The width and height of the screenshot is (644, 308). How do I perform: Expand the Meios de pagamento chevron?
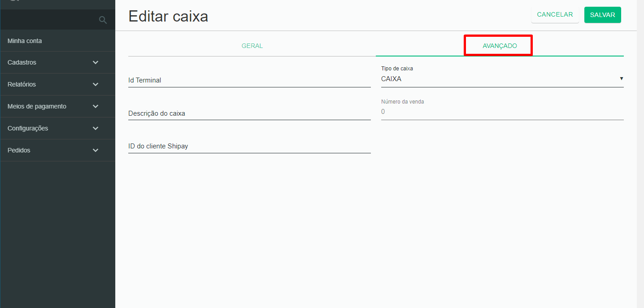coord(95,106)
